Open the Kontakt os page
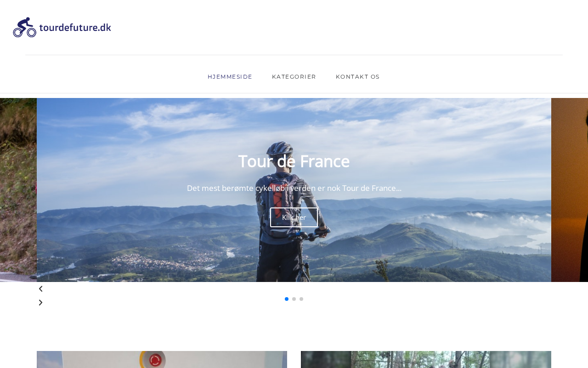The image size is (588, 368). tap(358, 77)
